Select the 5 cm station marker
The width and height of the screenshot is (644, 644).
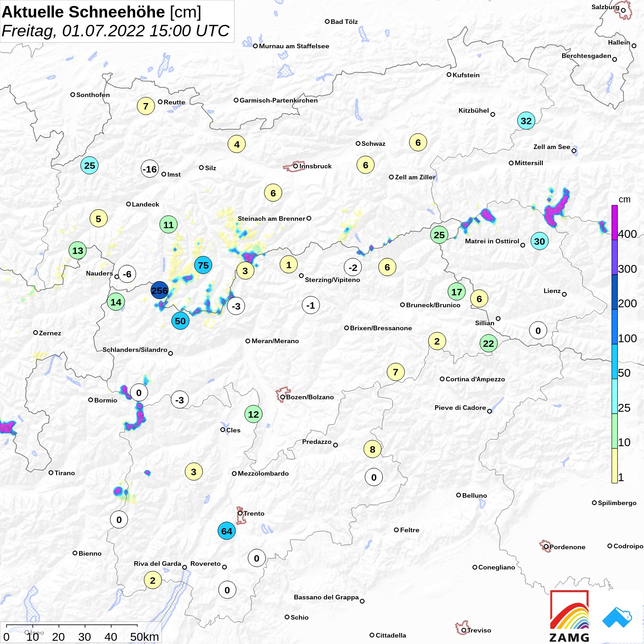(98, 219)
